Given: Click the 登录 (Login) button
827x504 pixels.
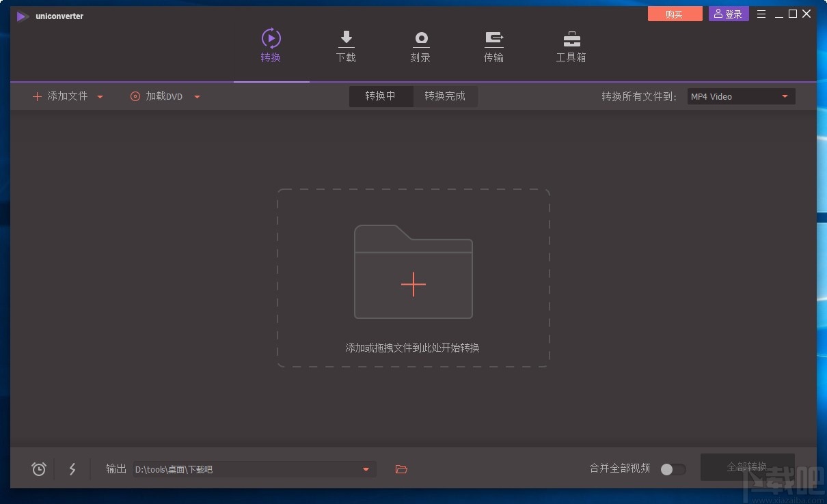Looking at the screenshot, I should pos(728,14).
